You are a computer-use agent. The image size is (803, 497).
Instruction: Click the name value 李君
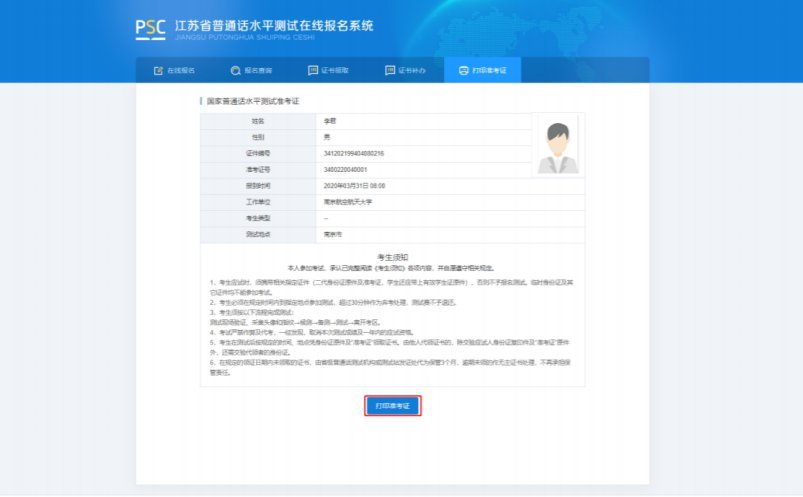[329, 120]
